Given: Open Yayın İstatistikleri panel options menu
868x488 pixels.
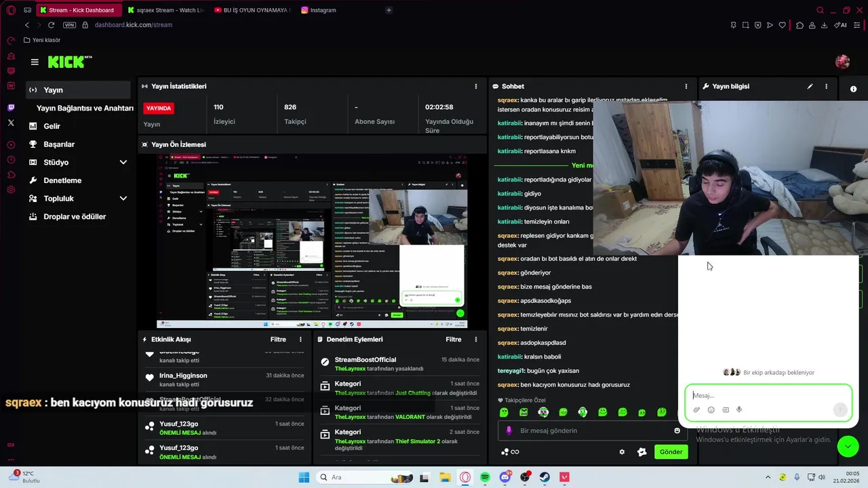Looking at the screenshot, I should (x=475, y=86).
